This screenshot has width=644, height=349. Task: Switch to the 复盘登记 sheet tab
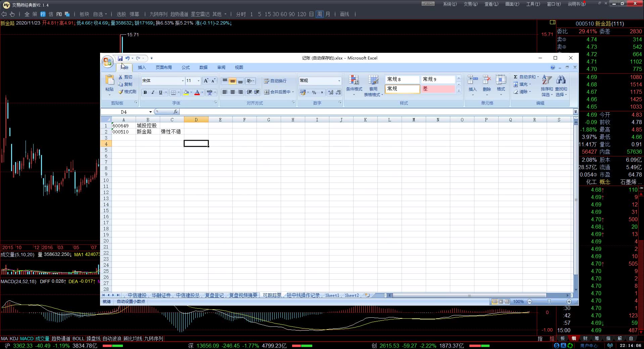[214, 295]
